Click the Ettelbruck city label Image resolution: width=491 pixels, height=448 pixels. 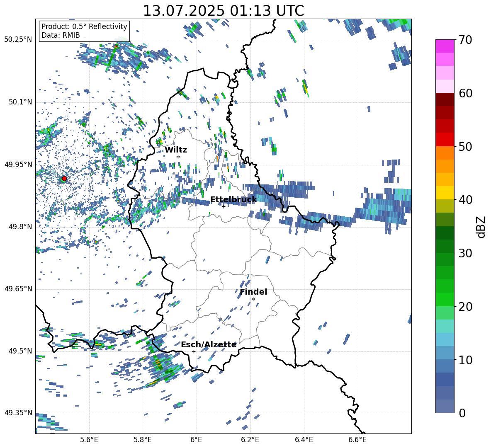pyautogui.click(x=233, y=200)
